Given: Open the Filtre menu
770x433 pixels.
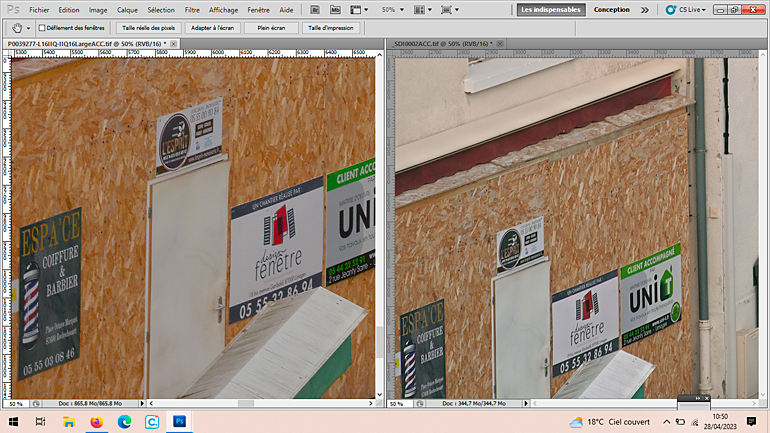Looking at the screenshot, I should point(192,10).
